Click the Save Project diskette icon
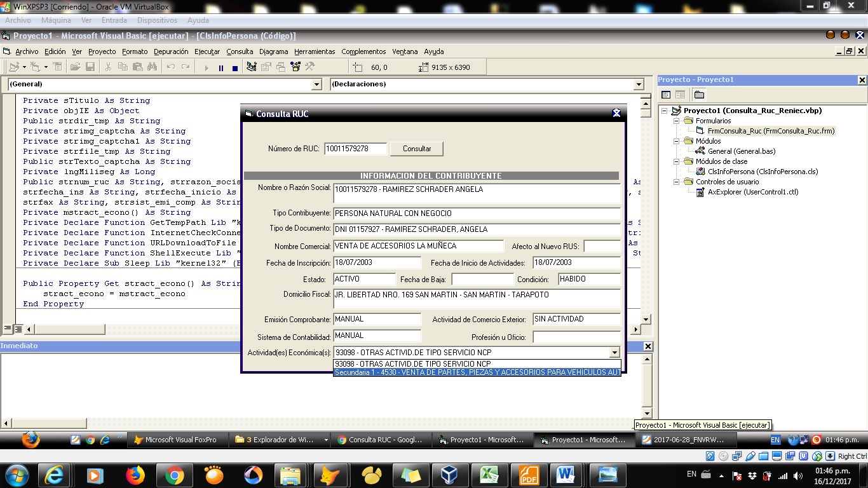This screenshot has height=488, width=868. [x=90, y=67]
